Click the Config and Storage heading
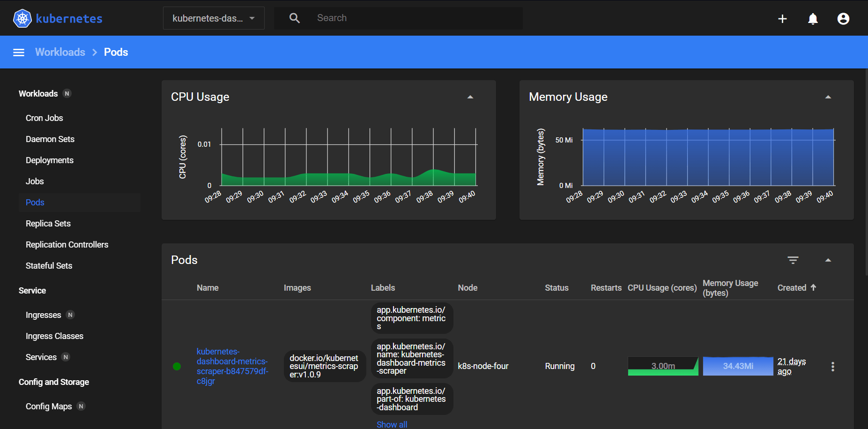The image size is (868, 429). coord(54,382)
